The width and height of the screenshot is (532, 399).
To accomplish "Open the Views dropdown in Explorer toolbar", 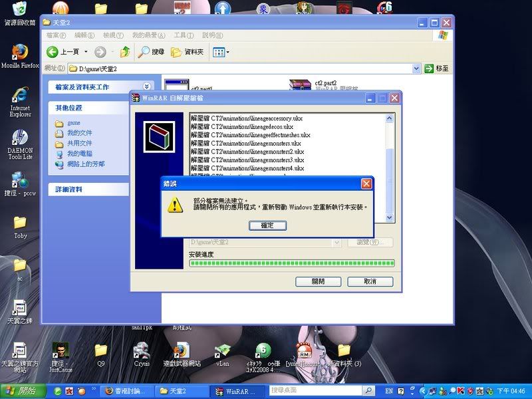I will (221, 52).
